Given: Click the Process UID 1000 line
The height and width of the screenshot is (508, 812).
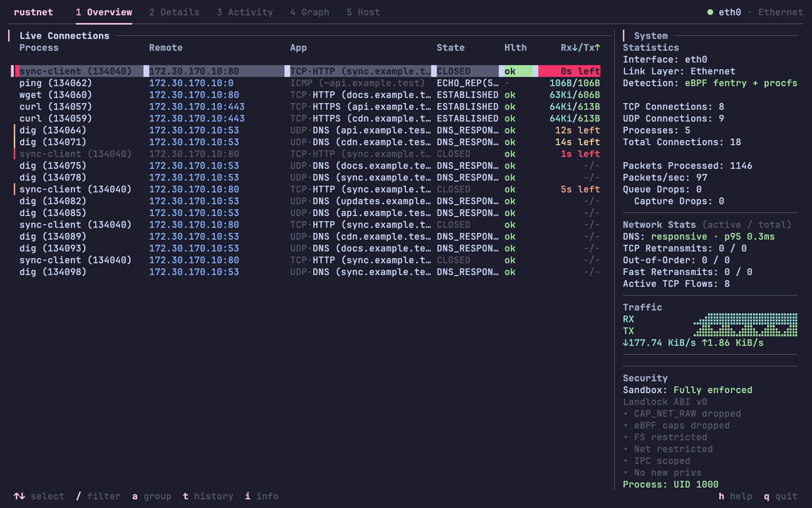Looking at the screenshot, I should click(x=671, y=485).
